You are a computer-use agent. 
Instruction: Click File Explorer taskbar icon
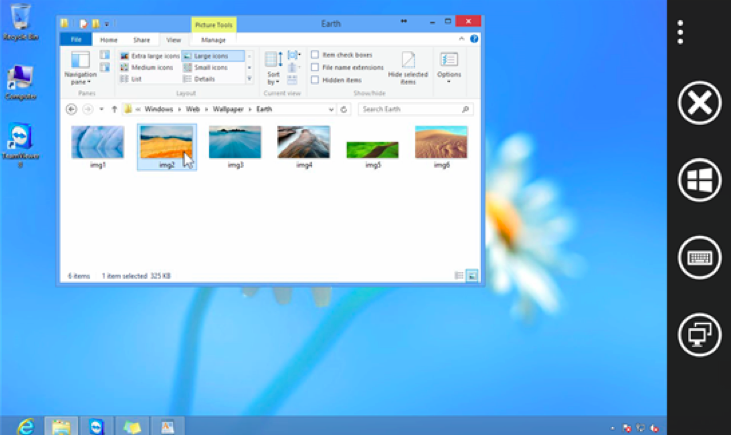pyautogui.click(x=61, y=426)
